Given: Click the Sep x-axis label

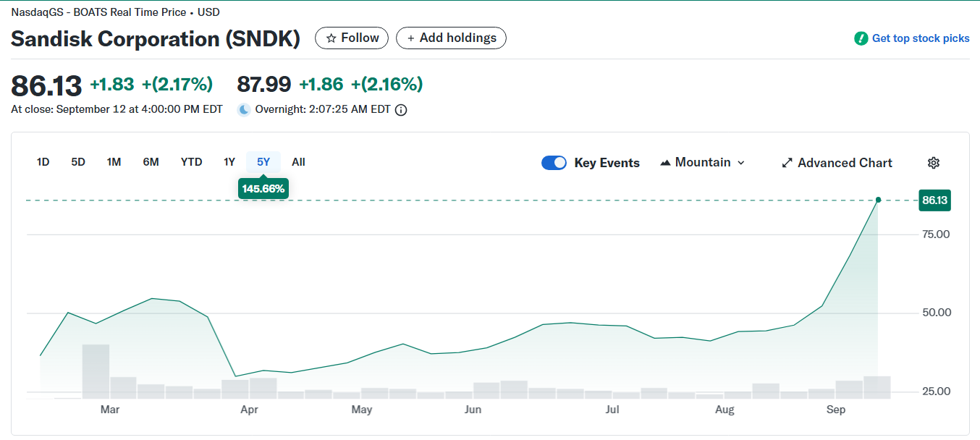Looking at the screenshot, I should (x=836, y=410).
